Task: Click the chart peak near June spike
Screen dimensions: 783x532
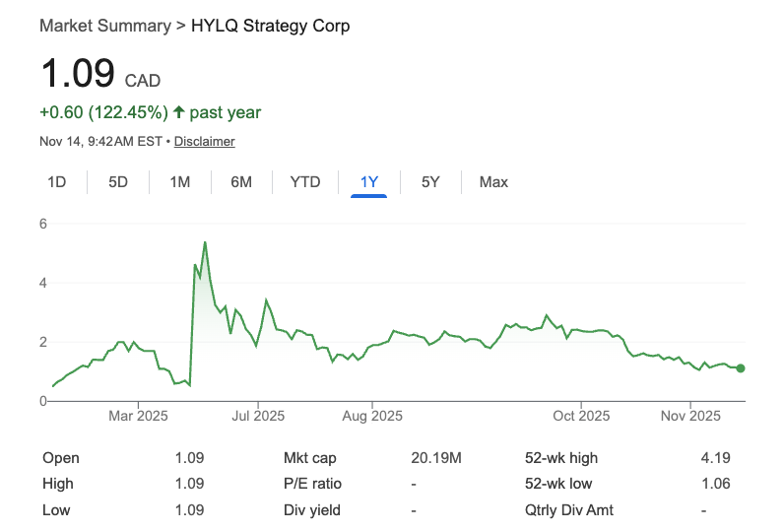Action: click(x=205, y=242)
